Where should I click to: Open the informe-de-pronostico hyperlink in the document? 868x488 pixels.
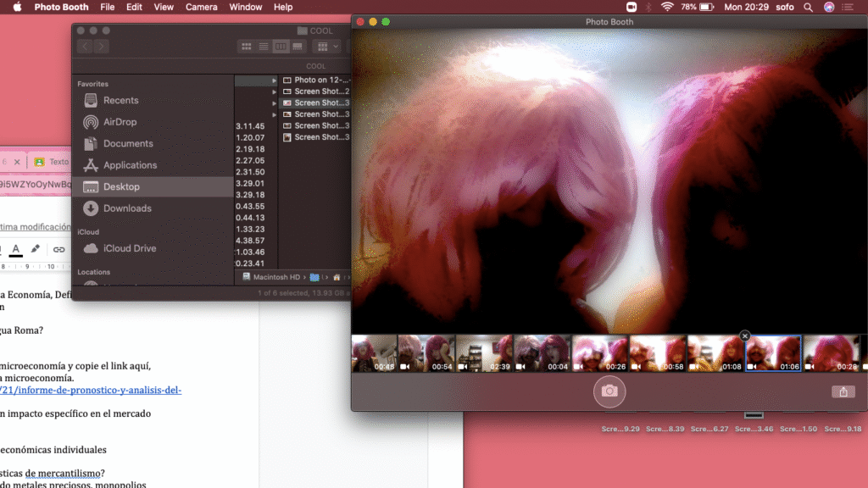[91, 390]
